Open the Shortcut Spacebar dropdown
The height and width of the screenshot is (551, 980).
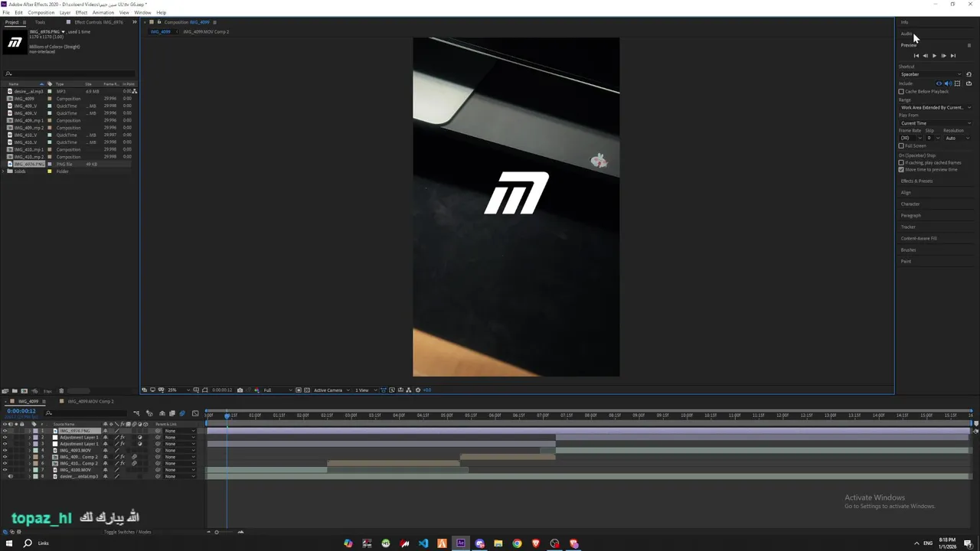pos(930,74)
